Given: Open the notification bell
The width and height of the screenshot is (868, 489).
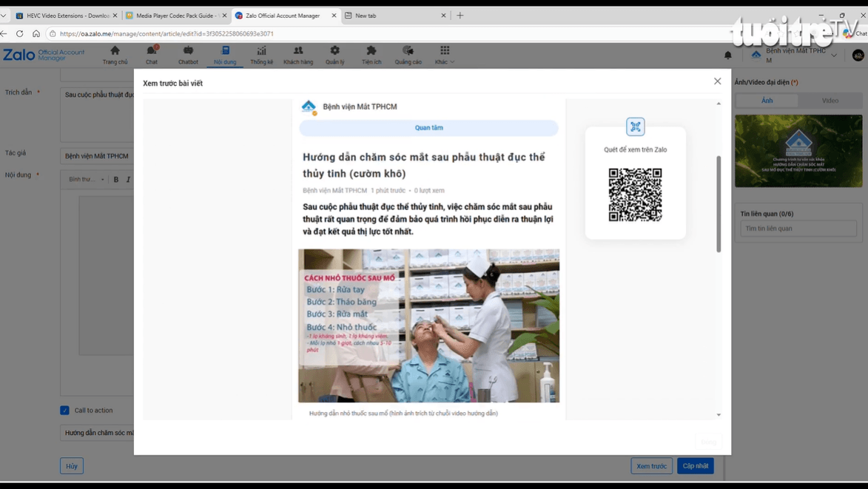Looking at the screenshot, I should coord(727,55).
